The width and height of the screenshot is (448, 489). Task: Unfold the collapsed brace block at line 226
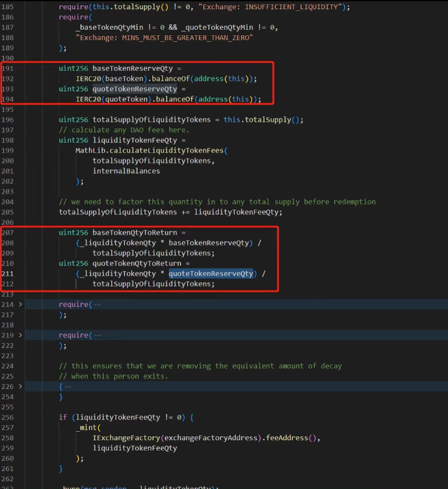[x=20, y=386]
